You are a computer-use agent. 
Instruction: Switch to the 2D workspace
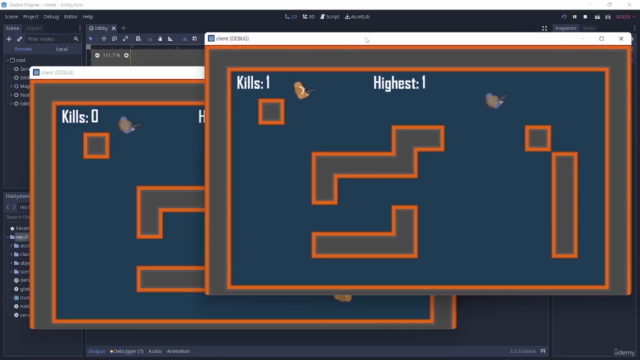click(x=291, y=17)
